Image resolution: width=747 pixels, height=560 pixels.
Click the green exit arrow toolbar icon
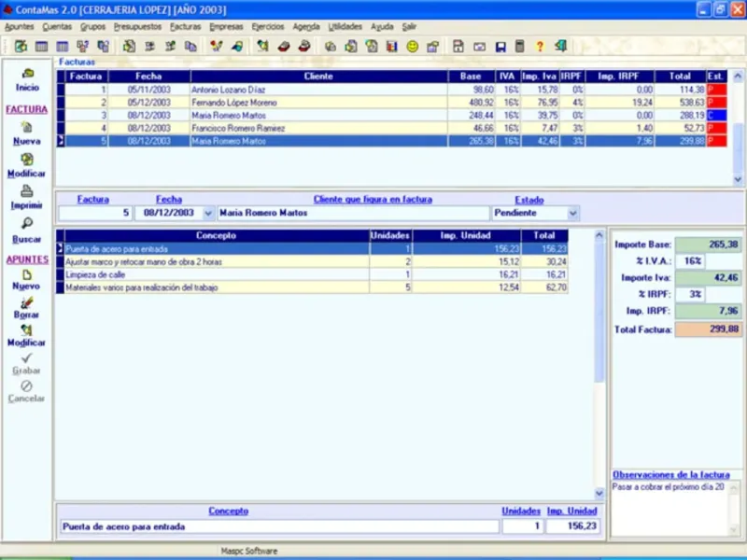561,46
